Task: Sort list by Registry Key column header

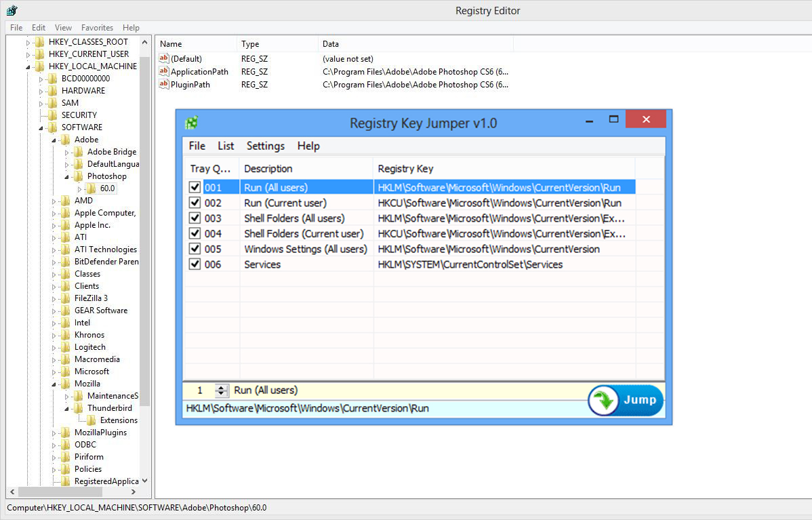Action: click(x=504, y=168)
